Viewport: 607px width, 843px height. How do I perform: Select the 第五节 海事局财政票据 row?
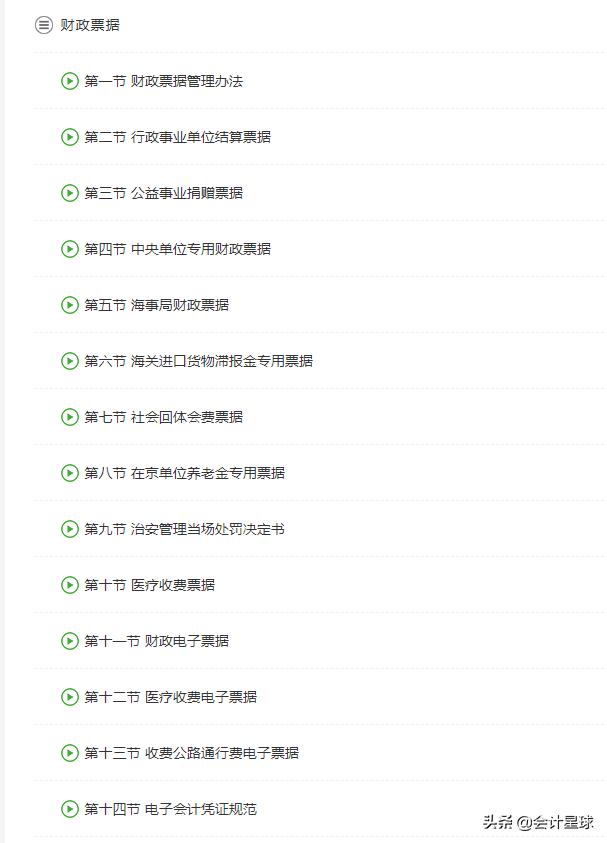tap(152, 305)
